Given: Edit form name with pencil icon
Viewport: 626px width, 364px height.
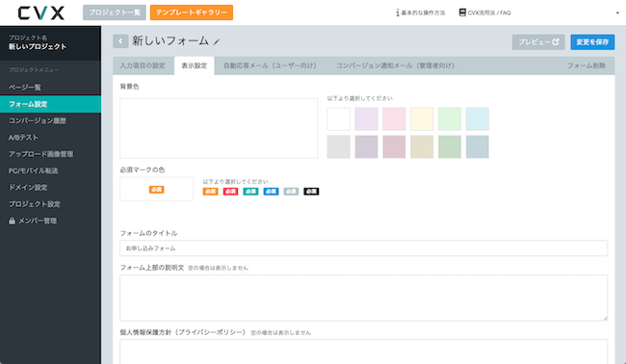Looking at the screenshot, I should [216, 42].
